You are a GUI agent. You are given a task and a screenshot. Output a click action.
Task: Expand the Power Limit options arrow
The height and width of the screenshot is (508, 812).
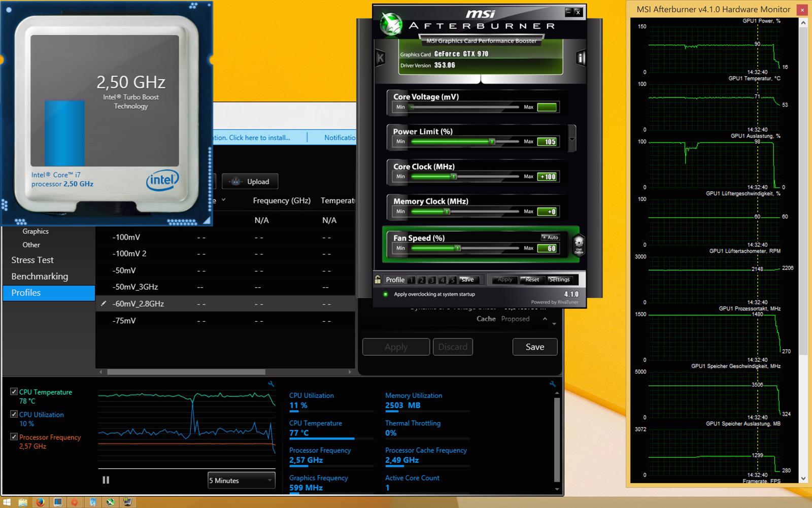[572, 139]
